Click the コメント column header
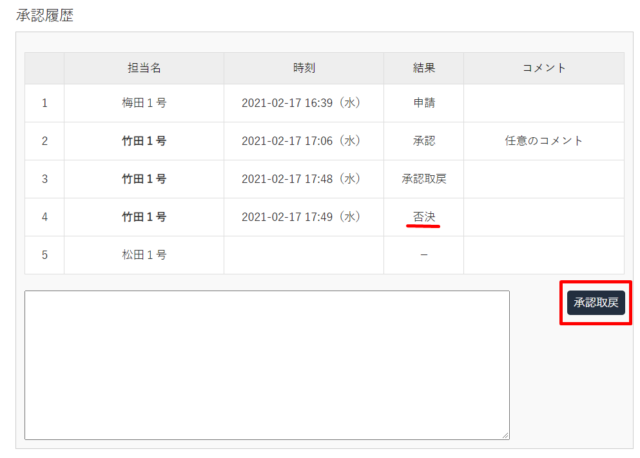Screen dimensions: 640x458 [544, 68]
